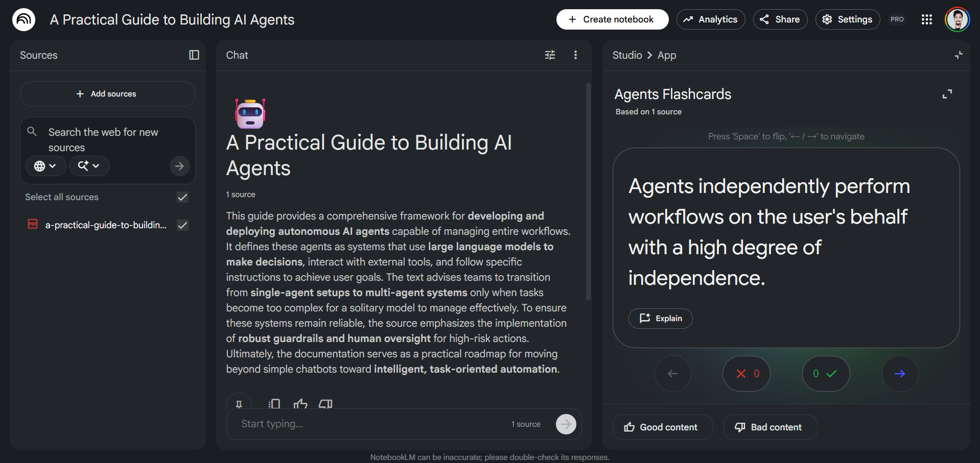The width and height of the screenshot is (980, 463).
Task: Open the Analytics view
Action: click(x=710, y=19)
